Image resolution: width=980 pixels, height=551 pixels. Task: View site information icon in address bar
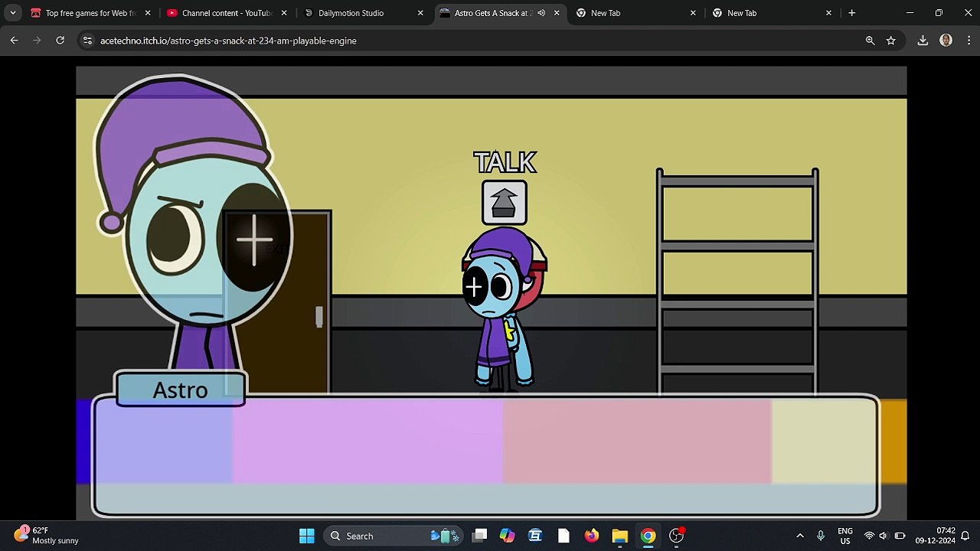click(x=87, y=41)
